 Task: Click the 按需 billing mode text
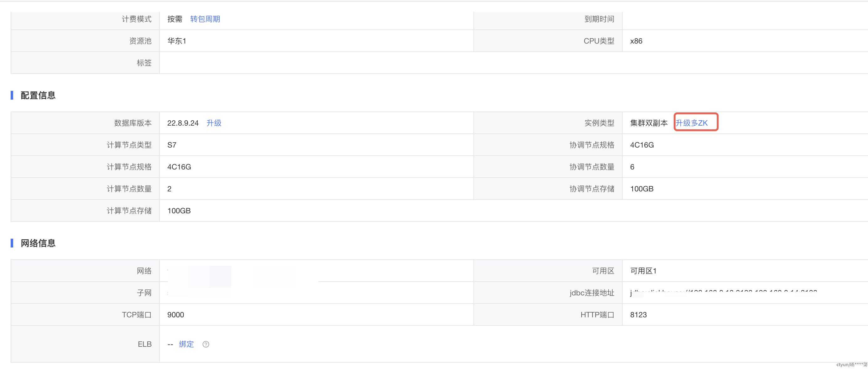[175, 19]
